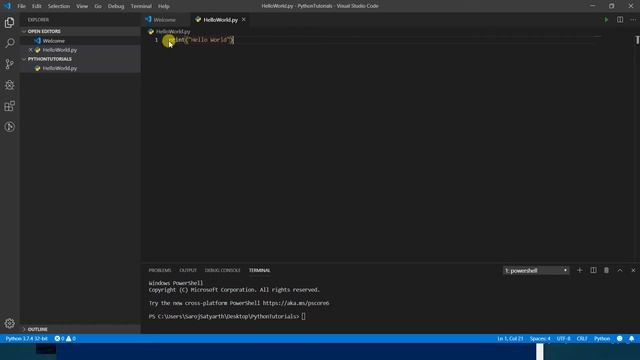Switch to the Debug Console tab
The image size is (640, 360).
point(222,270)
